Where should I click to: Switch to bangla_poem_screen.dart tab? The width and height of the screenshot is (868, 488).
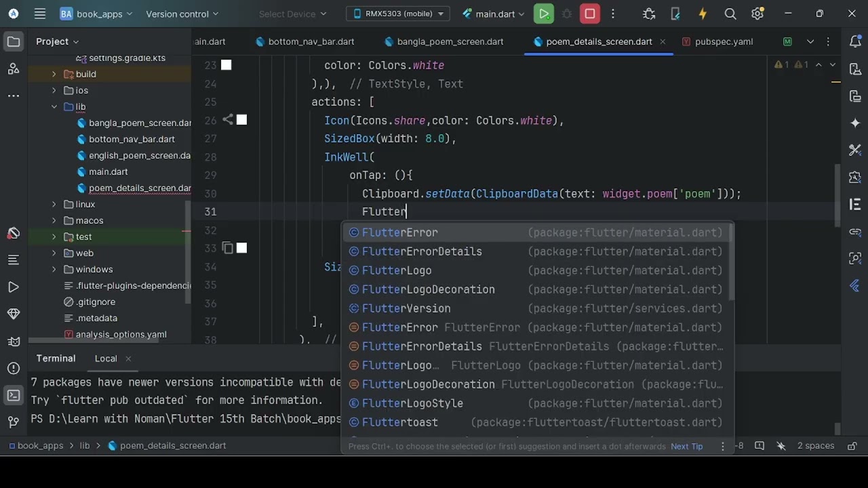click(x=443, y=41)
